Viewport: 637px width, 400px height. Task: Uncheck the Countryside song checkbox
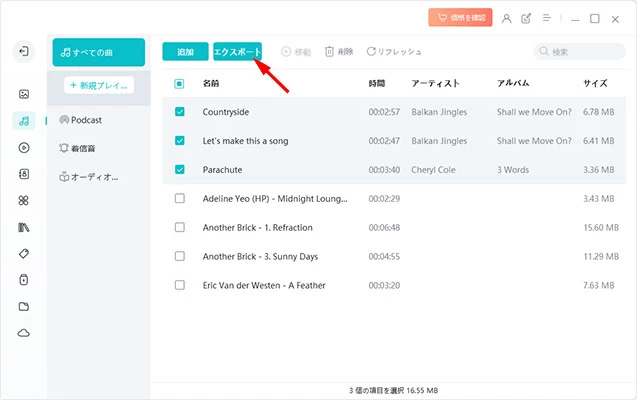pos(180,112)
